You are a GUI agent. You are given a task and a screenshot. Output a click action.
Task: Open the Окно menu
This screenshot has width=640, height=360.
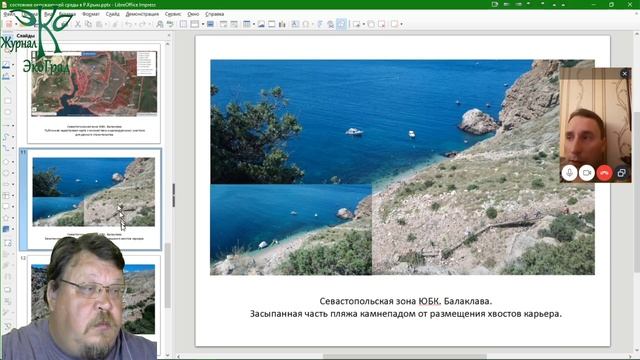pos(193,14)
